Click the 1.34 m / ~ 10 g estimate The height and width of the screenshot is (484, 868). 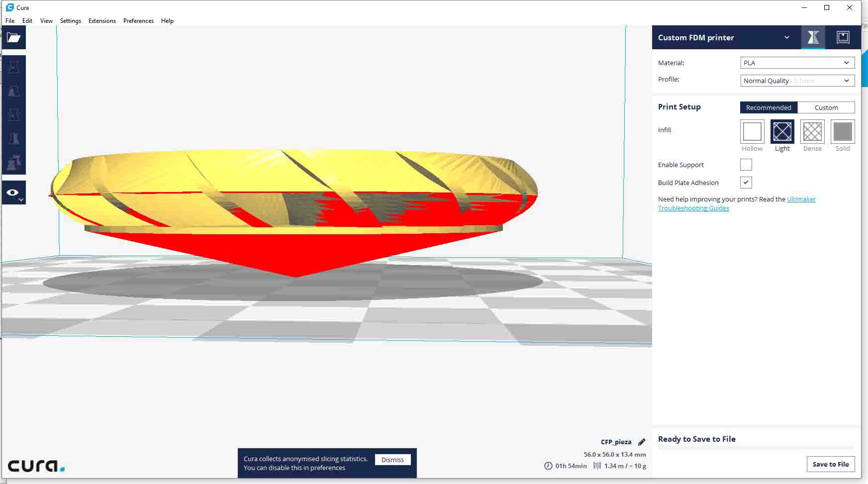point(625,466)
